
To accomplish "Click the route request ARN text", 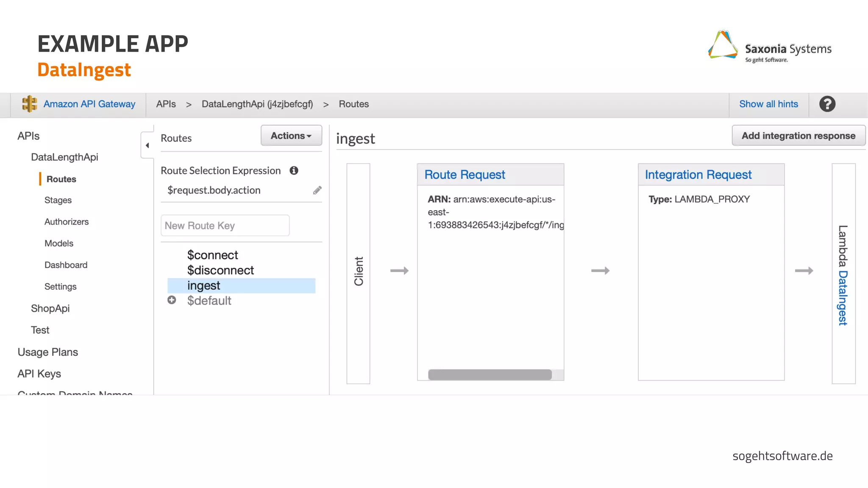I will coord(496,212).
